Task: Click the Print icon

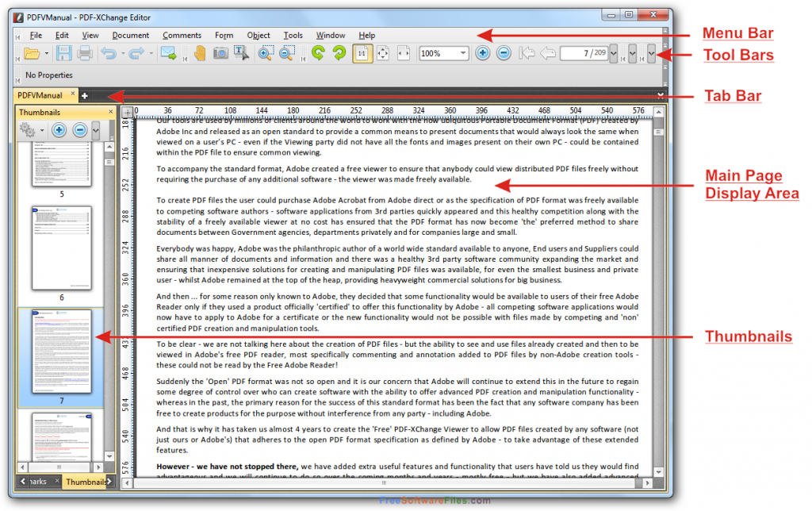Action: [x=84, y=53]
